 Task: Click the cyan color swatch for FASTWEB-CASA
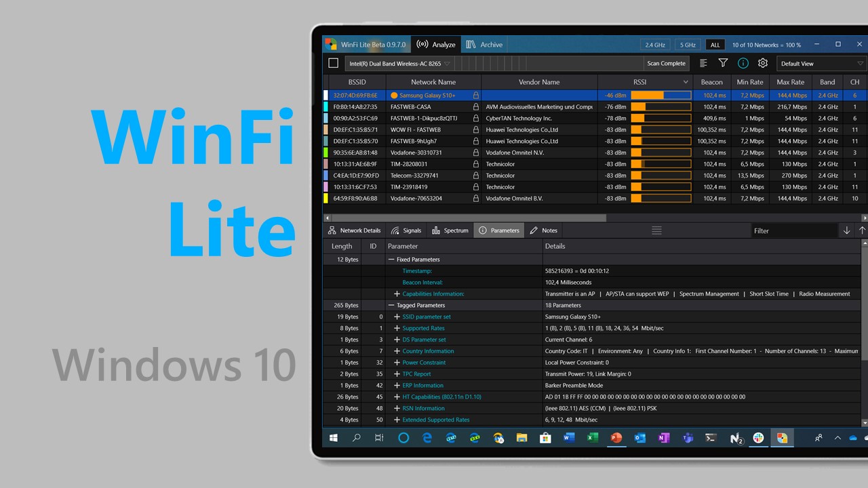326,107
